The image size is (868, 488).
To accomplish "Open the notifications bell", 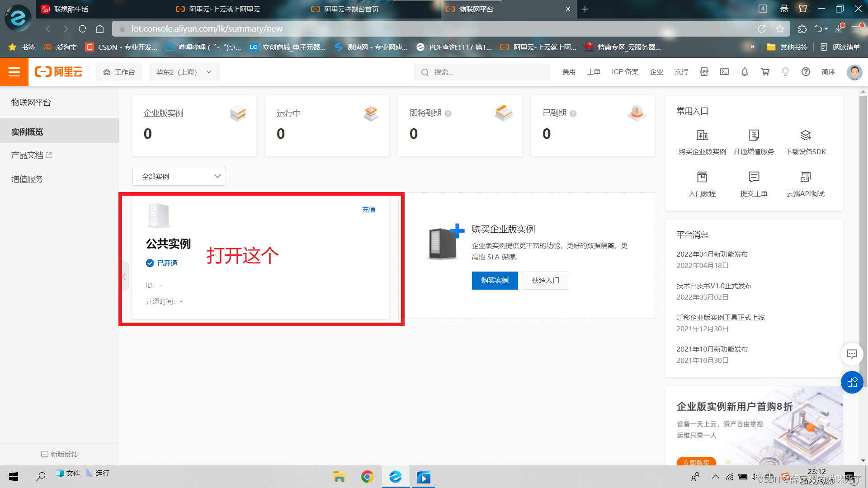I will (745, 72).
